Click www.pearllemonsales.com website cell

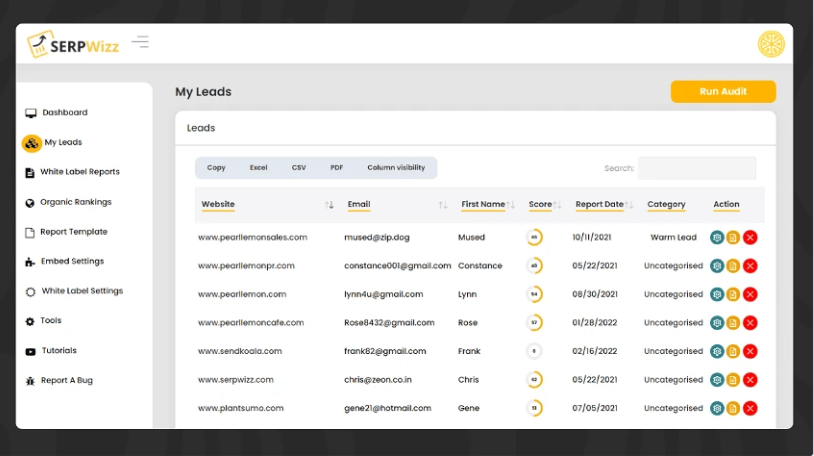tap(252, 237)
